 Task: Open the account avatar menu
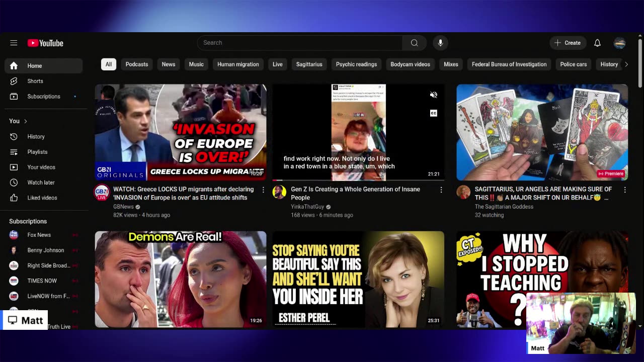620,43
